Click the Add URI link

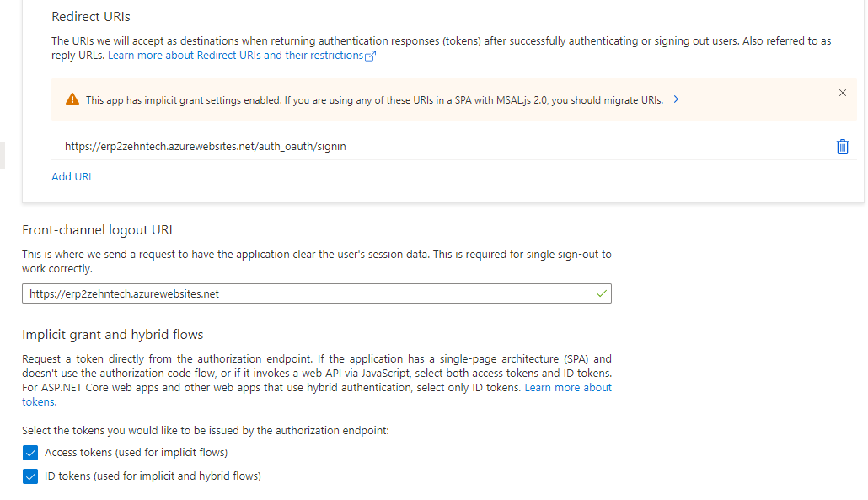click(71, 176)
